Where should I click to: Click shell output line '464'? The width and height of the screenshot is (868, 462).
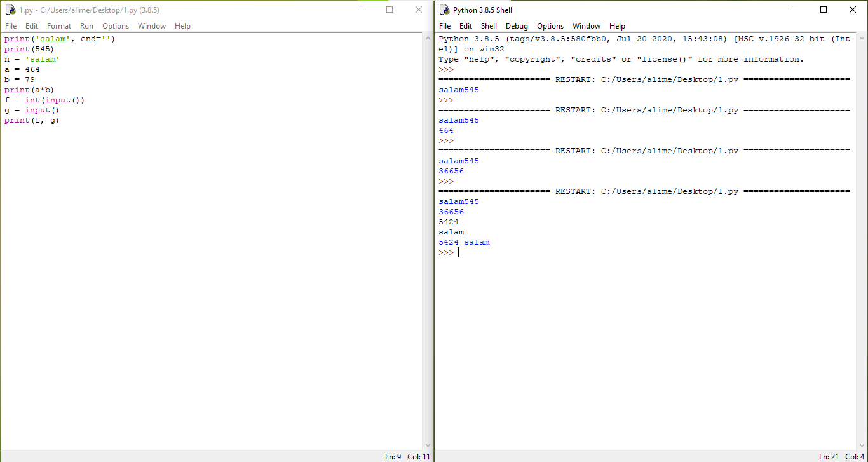[x=446, y=130]
